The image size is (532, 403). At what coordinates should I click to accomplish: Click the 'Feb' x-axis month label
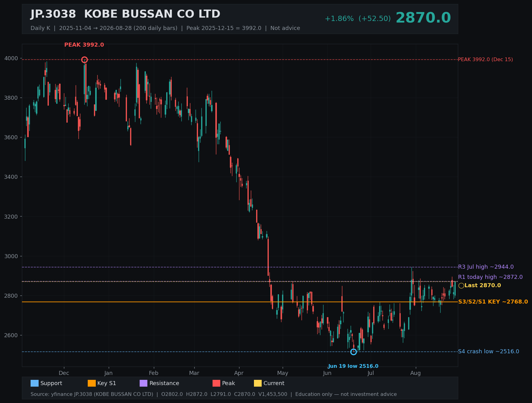[x=154, y=373]
